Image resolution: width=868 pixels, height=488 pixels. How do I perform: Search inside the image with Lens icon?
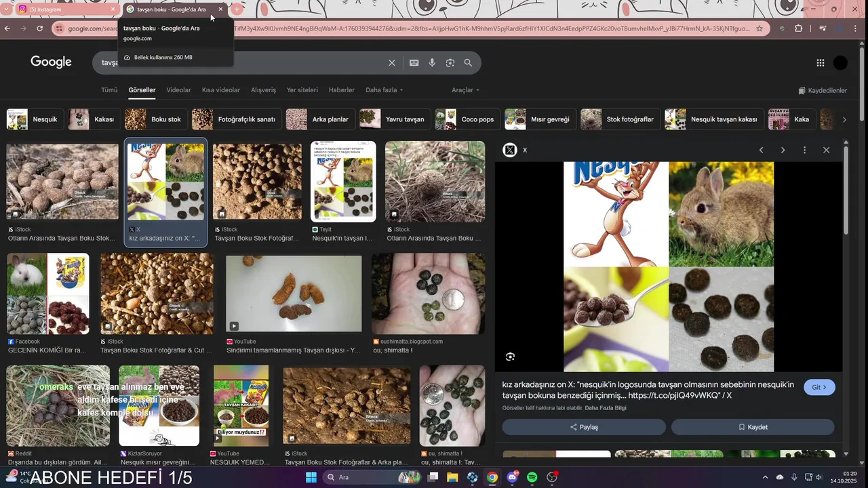tap(510, 357)
